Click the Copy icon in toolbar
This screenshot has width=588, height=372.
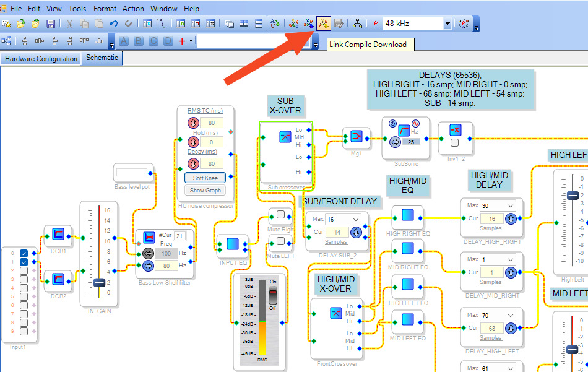point(84,24)
